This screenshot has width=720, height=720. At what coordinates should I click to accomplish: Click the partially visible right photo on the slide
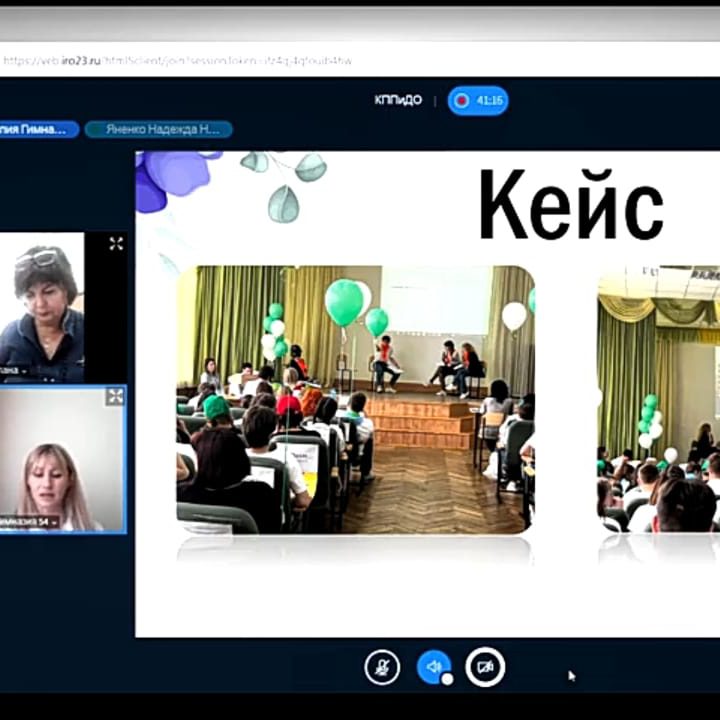point(660,400)
